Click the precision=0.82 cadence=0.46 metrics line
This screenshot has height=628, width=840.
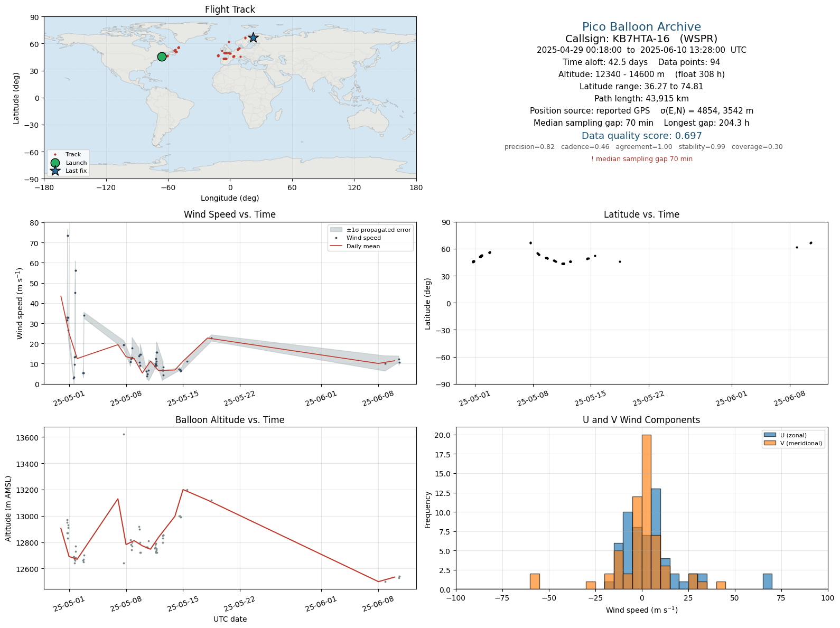[x=643, y=147]
